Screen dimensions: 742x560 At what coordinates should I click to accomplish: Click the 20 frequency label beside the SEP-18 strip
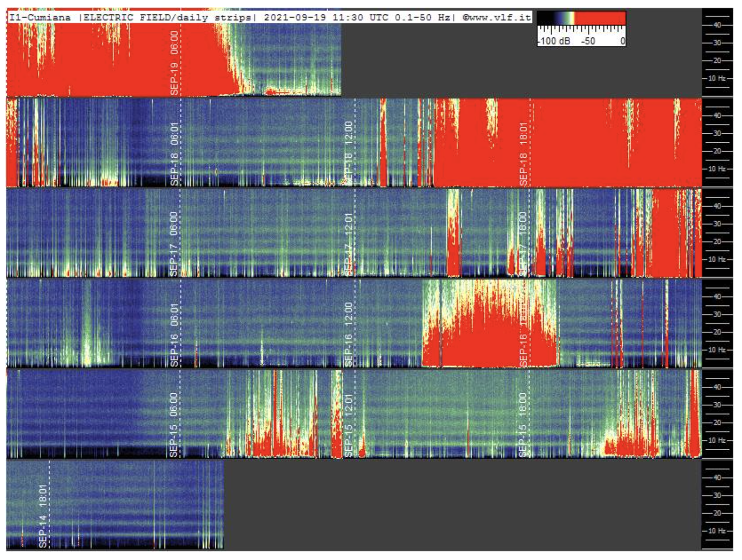tap(717, 151)
